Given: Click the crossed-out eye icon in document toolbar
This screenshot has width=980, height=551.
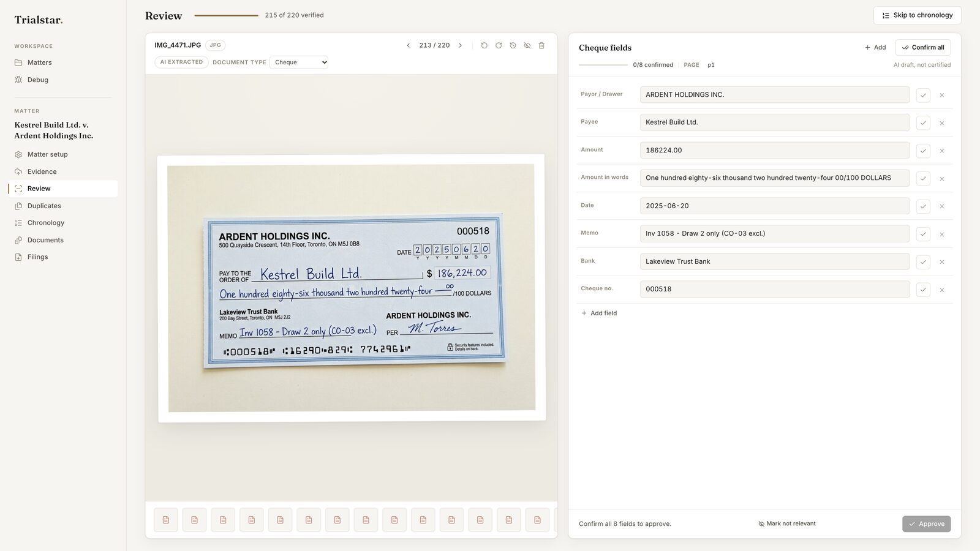Looking at the screenshot, I should coord(527,45).
